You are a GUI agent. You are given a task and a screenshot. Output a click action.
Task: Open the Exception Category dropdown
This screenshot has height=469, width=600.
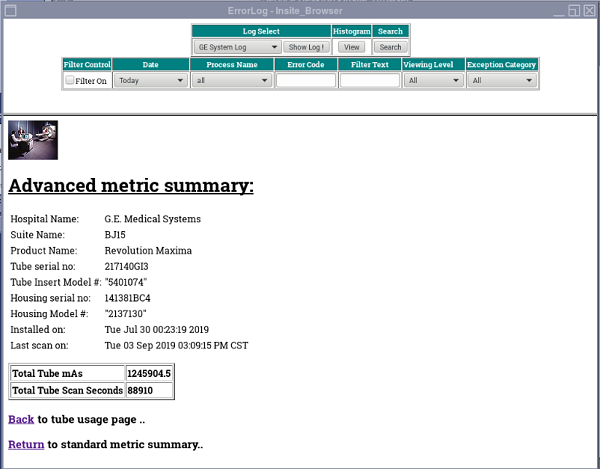pos(501,80)
